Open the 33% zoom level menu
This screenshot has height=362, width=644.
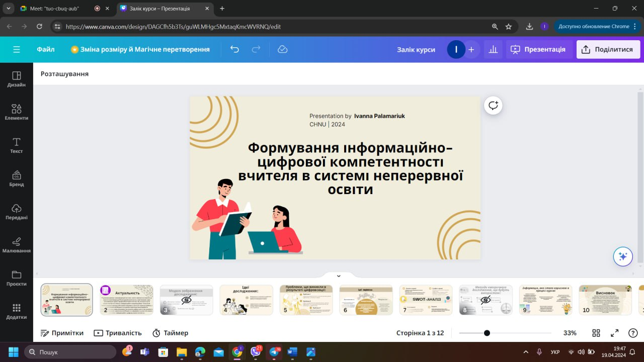(x=570, y=333)
